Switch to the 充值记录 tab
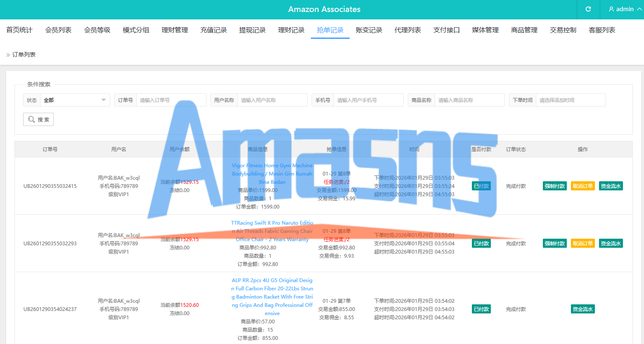The width and height of the screenshot is (644, 344). (x=213, y=30)
